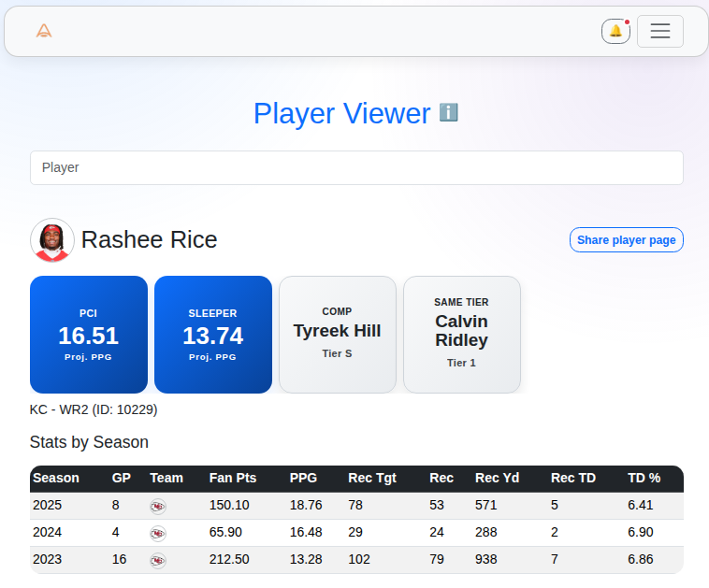
Task: Open the hamburger menu
Action: 660,31
